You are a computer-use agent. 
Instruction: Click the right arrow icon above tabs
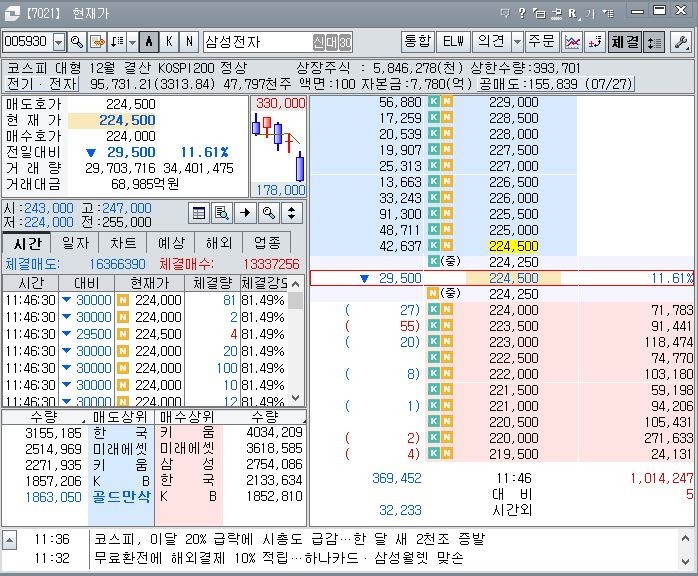[245, 213]
